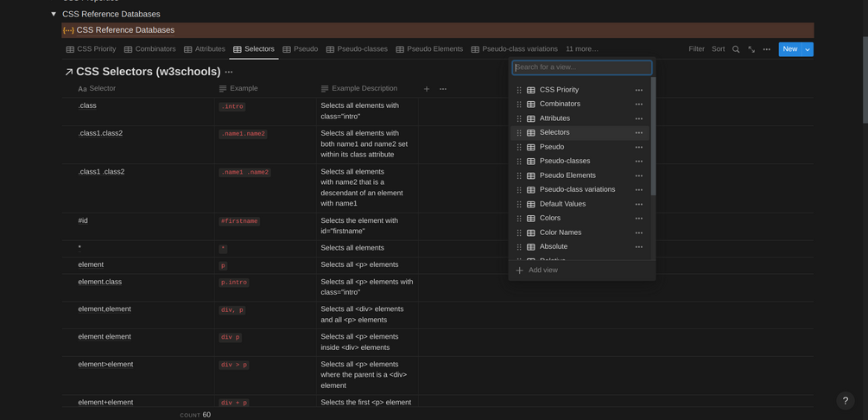
Task: Open options for CSS Selectors (w3schools) title
Action: (x=229, y=72)
